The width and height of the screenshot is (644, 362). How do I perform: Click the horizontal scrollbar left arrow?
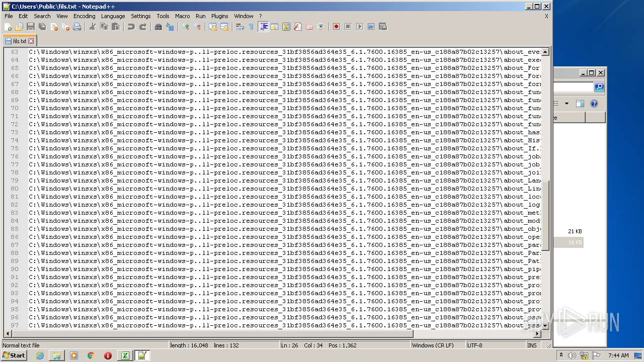[8, 334]
